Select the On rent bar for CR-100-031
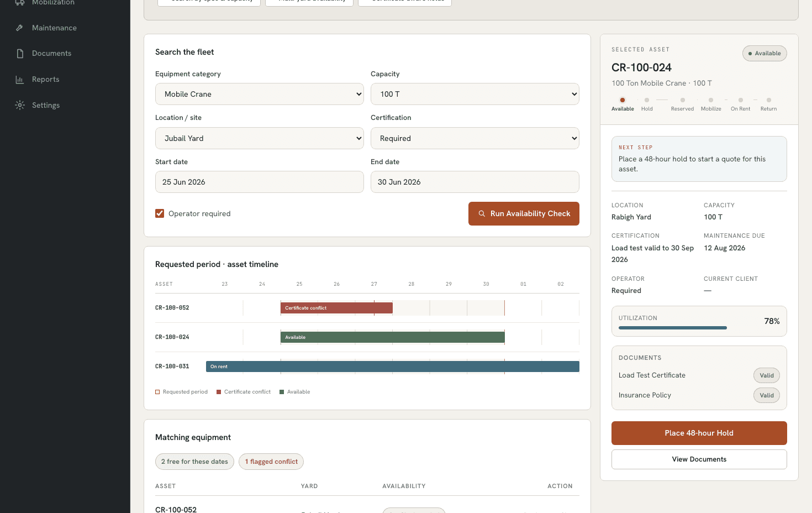The width and height of the screenshot is (812, 513). click(393, 367)
